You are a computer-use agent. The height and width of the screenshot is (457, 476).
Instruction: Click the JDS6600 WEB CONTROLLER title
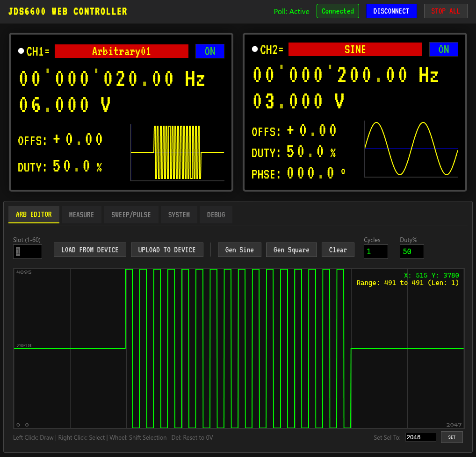(x=68, y=12)
